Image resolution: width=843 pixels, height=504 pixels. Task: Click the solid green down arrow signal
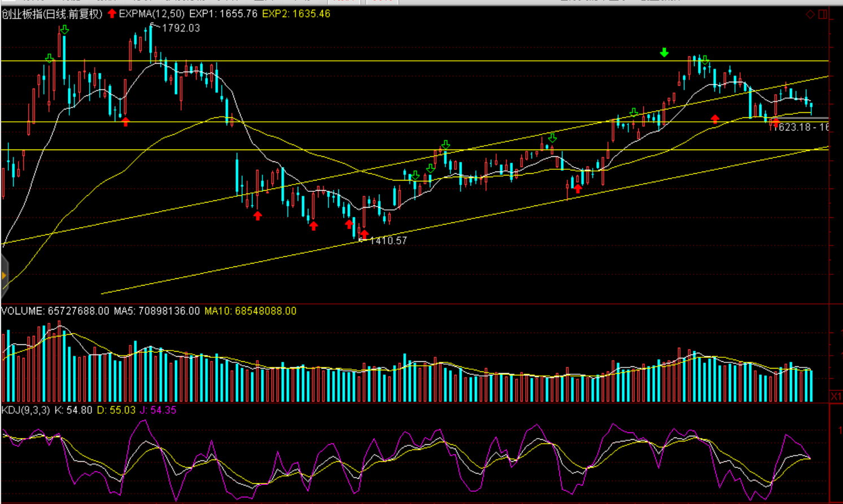pos(664,52)
